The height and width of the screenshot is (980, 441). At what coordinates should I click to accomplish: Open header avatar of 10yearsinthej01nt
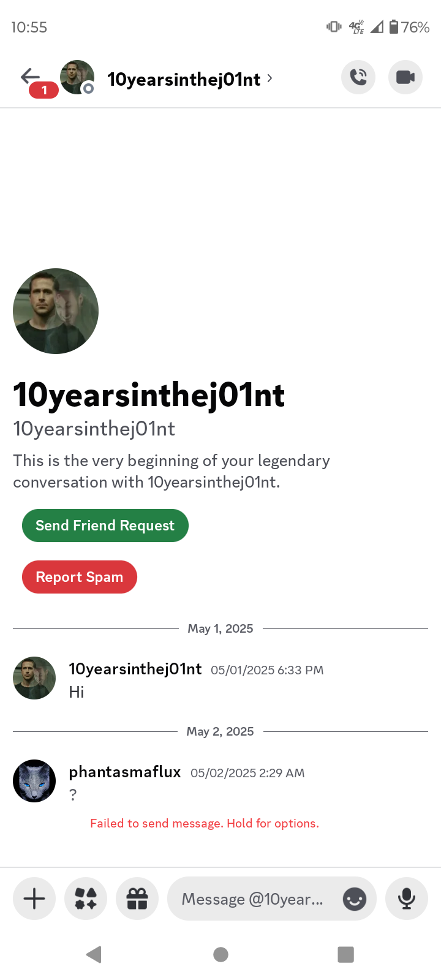tap(77, 77)
